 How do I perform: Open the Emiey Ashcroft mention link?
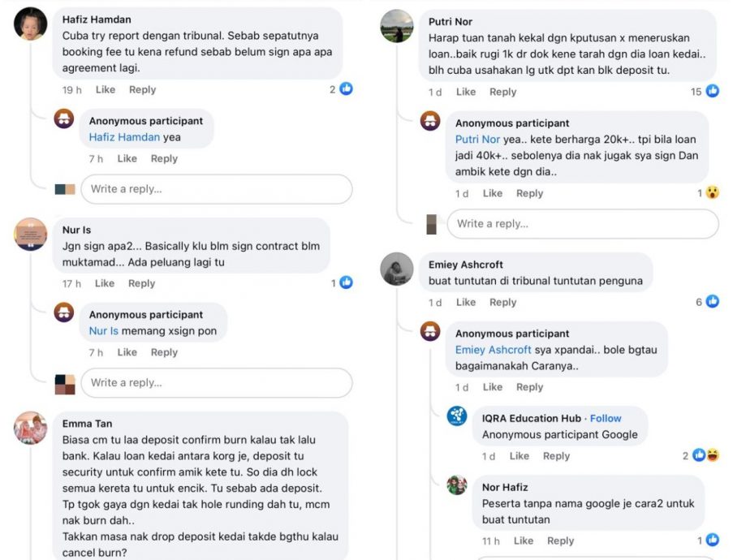point(493,350)
